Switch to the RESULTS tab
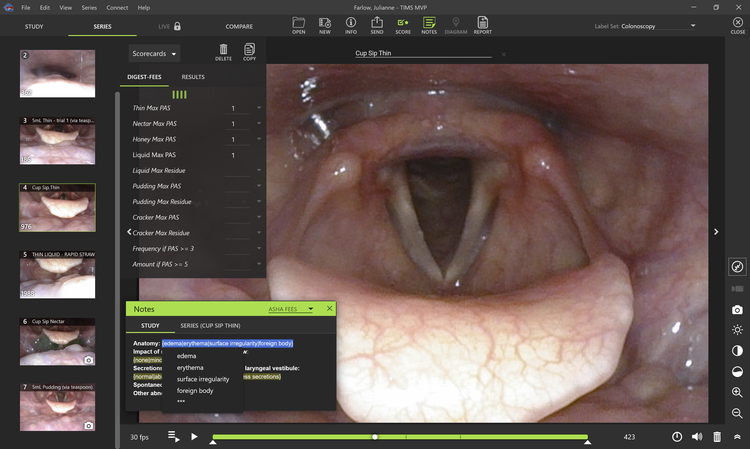 click(x=193, y=77)
